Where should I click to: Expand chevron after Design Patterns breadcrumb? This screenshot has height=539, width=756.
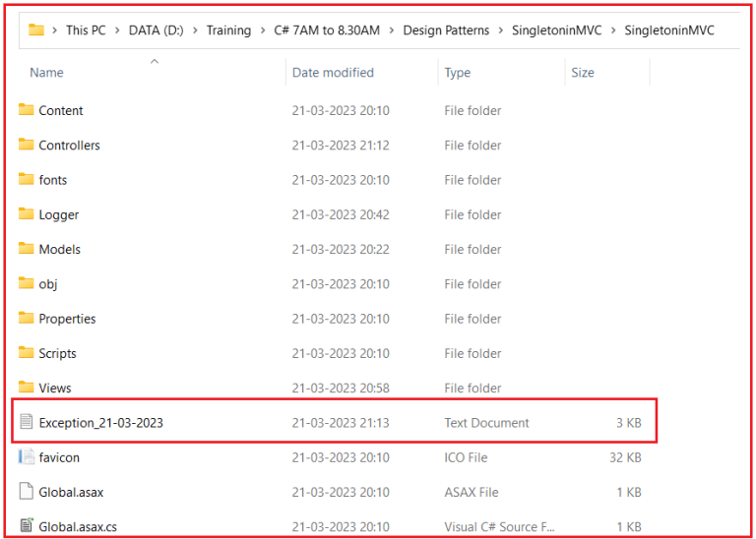[x=501, y=30]
